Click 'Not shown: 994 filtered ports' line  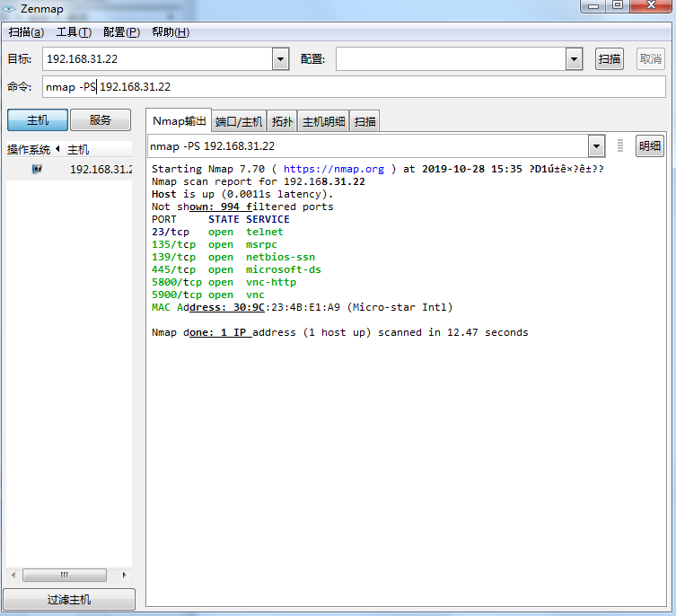pos(242,207)
